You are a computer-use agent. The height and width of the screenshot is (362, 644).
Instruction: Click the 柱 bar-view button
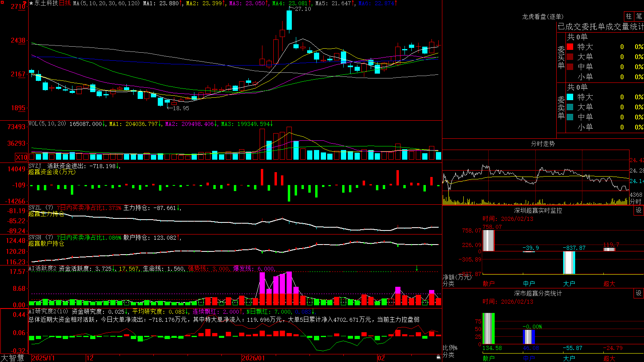click(x=629, y=16)
